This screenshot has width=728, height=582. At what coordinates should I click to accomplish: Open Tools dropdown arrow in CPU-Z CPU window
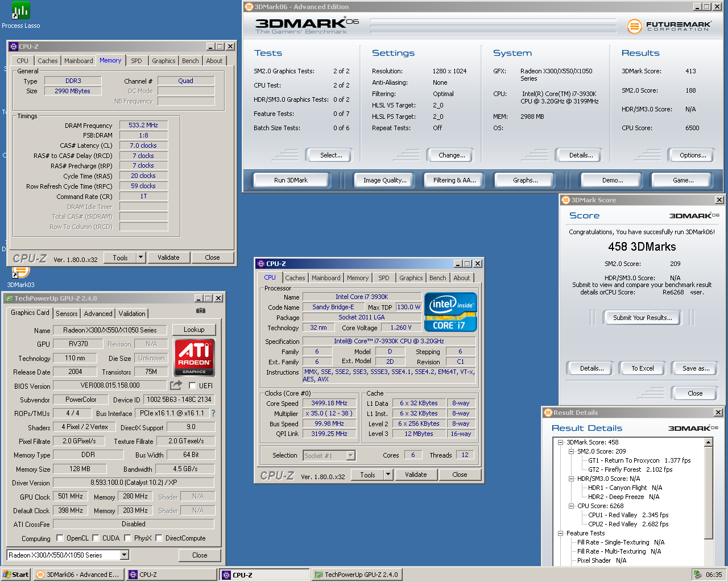tap(388, 475)
